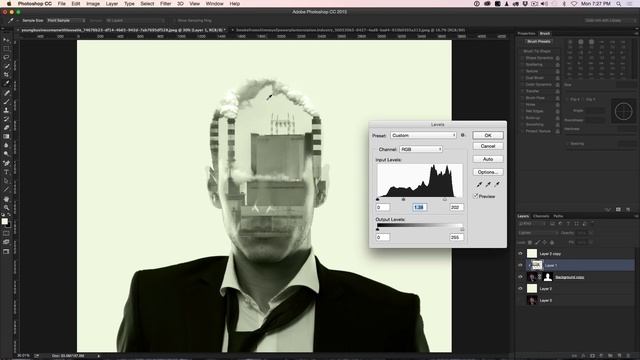Enable Transfer checkbox in Brush panel
The height and width of the screenshot is (360, 640).
(522, 91)
